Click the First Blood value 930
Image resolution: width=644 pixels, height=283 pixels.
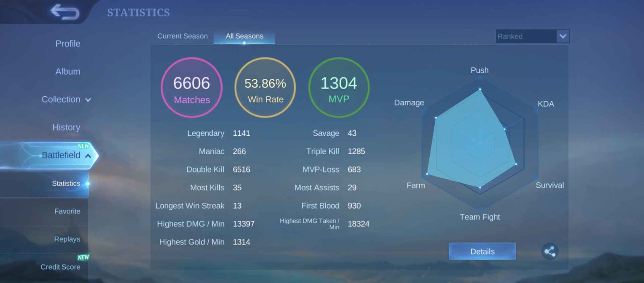point(354,206)
